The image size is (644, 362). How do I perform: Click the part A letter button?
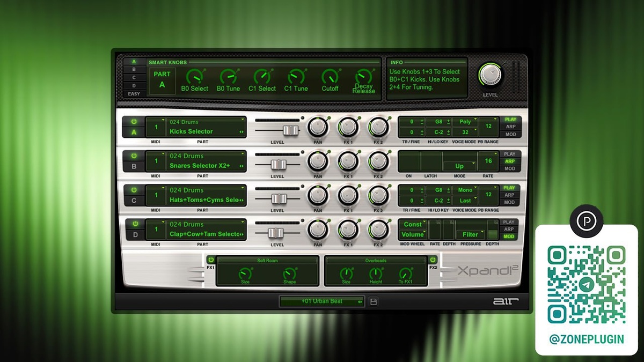click(x=134, y=132)
